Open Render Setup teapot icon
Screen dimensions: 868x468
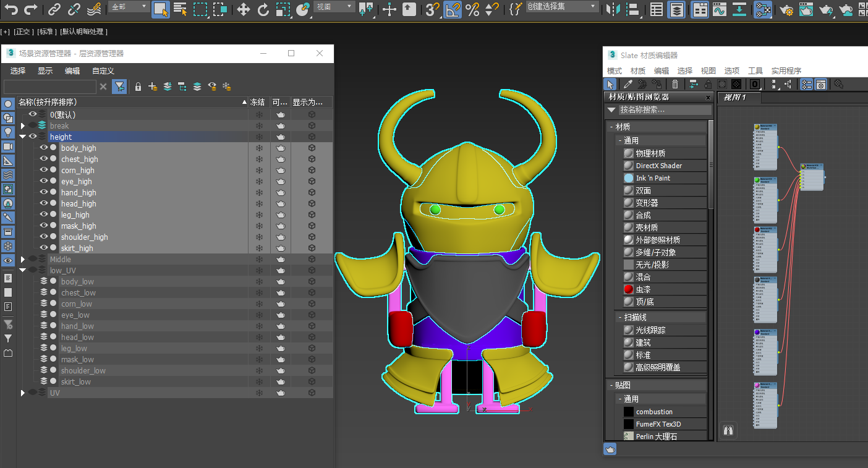(786, 9)
